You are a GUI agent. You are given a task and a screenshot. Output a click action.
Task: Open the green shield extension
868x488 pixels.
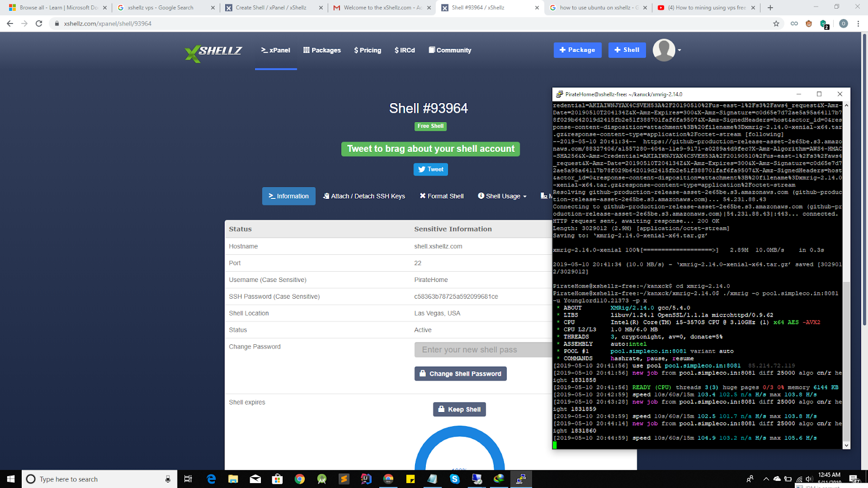[x=824, y=24]
